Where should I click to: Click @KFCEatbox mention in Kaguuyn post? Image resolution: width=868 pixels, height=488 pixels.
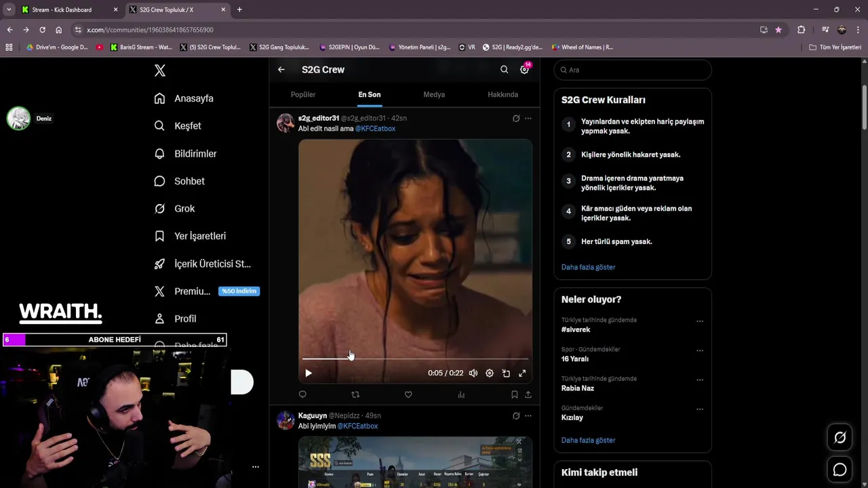coord(357,426)
